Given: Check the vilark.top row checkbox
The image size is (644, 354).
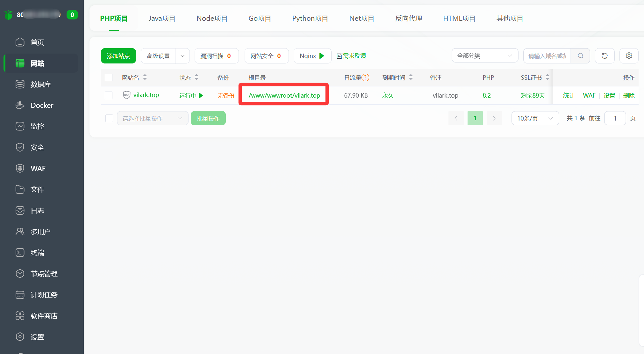Looking at the screenshot, I should (109, 95).
